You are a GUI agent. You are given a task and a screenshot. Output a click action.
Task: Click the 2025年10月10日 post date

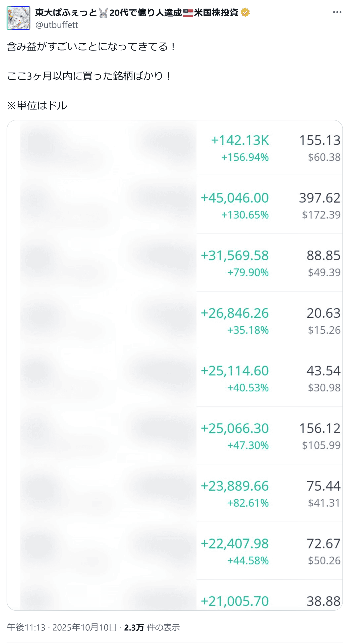(x=84, y=627)
